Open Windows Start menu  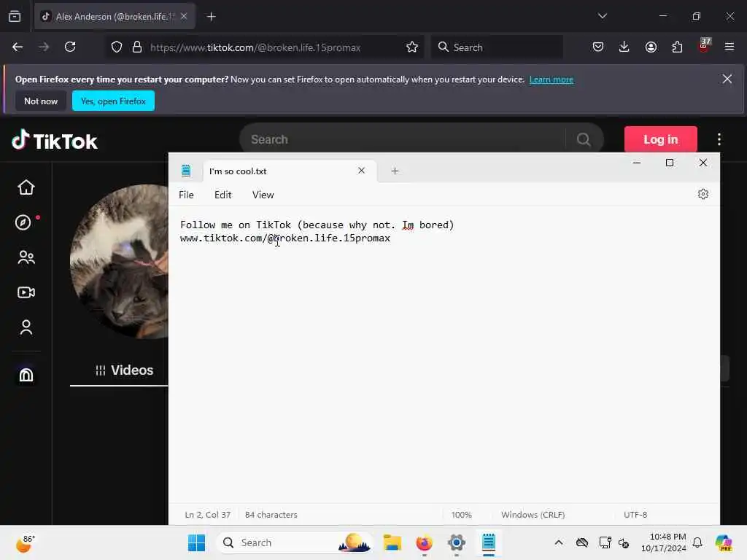[196, 542]
